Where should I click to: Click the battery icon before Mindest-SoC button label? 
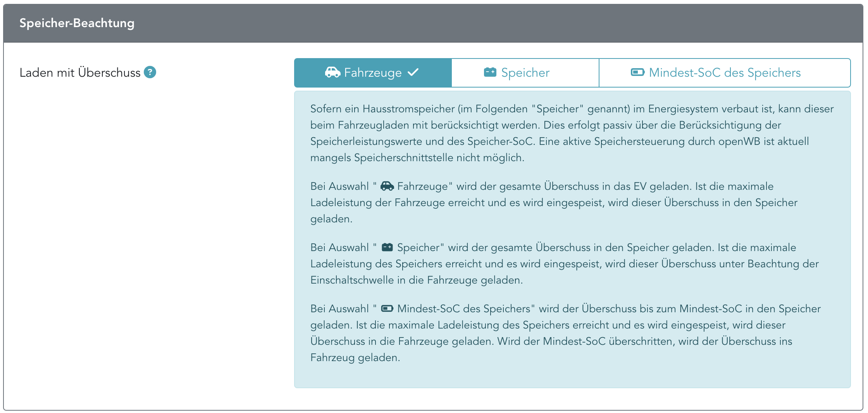[637, 72]
